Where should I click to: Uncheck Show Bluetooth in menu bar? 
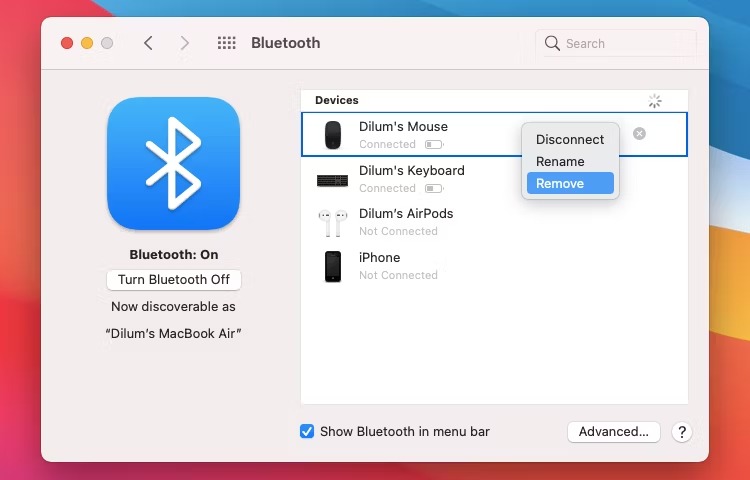point(307,432)
